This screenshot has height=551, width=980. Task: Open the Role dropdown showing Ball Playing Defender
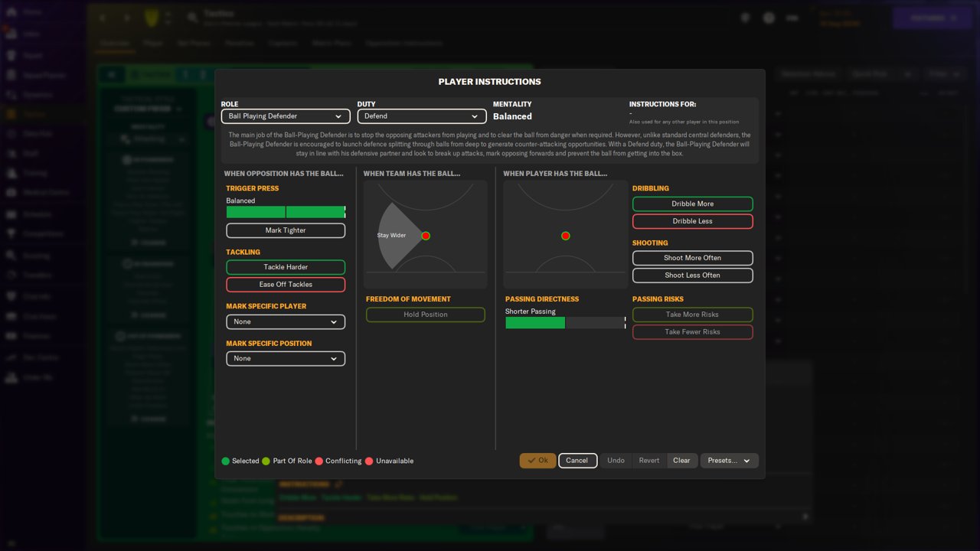(286, 116)
